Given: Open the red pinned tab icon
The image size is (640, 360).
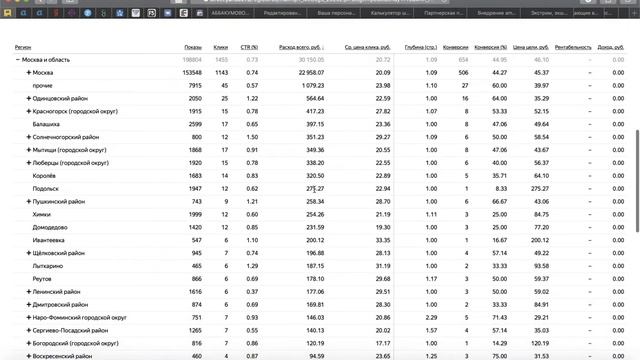Looking at the screenshot, I should pyautogui.click(x=56, y=13).
